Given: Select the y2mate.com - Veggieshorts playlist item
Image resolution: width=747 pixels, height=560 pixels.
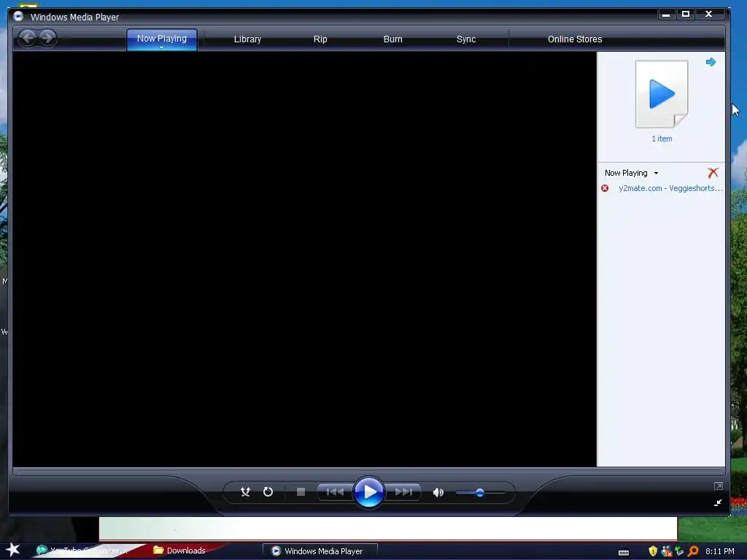Looking at the screenshot, I should [670, 188].
